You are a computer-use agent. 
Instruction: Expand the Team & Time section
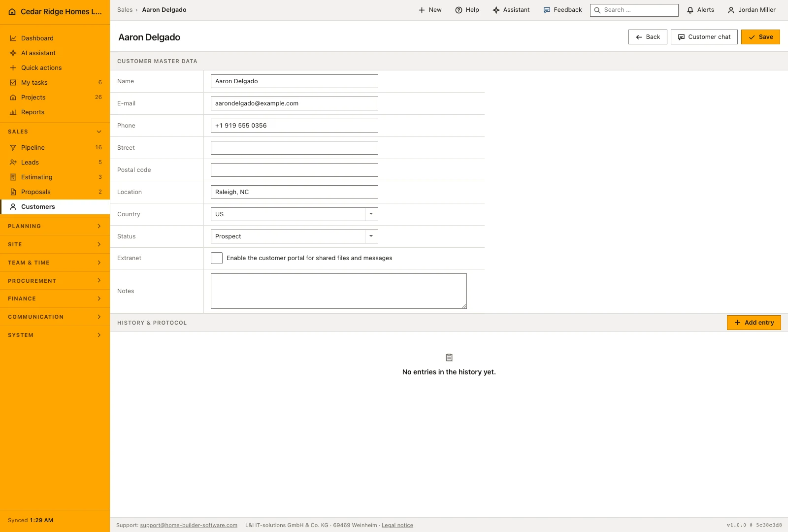tap(55, 263)
